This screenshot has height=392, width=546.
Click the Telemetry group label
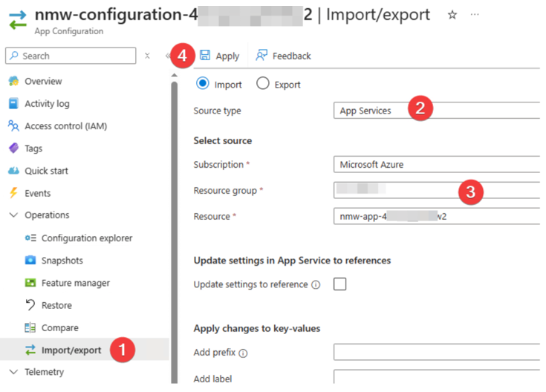45,372
